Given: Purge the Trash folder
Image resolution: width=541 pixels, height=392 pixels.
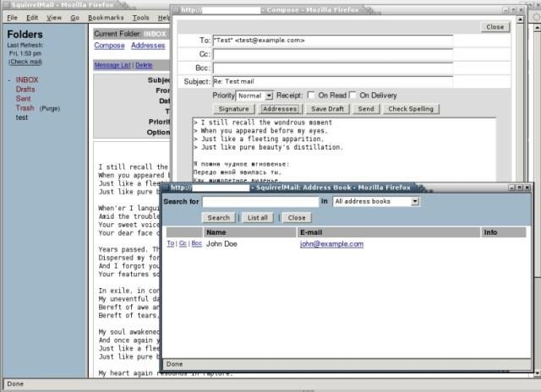Looking at the screenshot, I should 50,108.
